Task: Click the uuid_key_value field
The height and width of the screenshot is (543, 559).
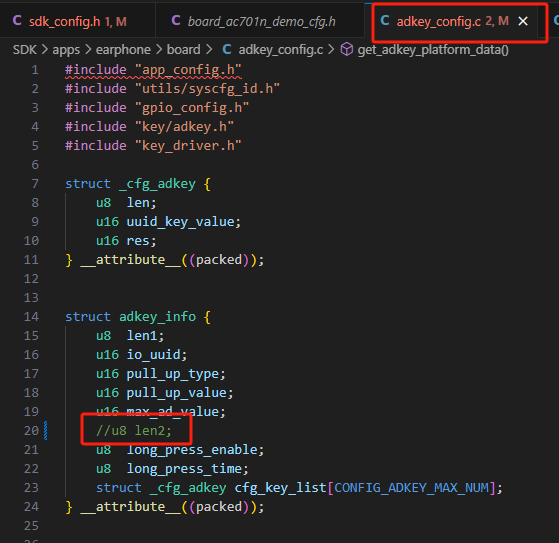Action: click(180, 222)
